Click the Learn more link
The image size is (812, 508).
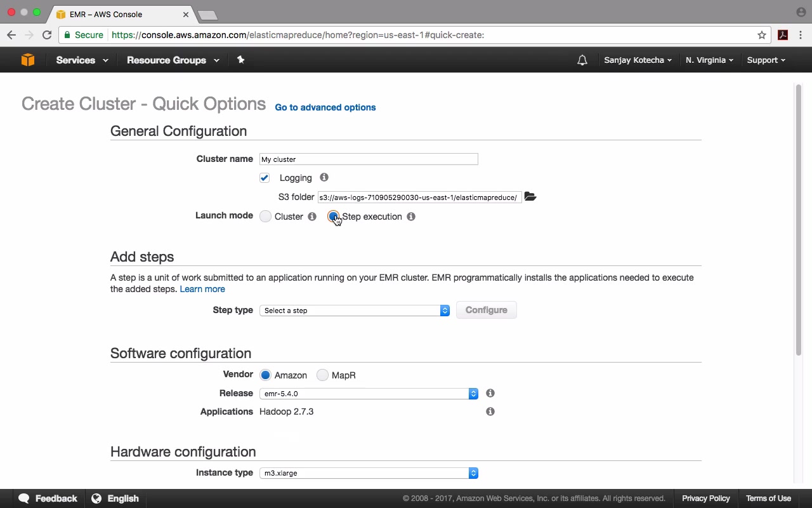pos(202,289)
